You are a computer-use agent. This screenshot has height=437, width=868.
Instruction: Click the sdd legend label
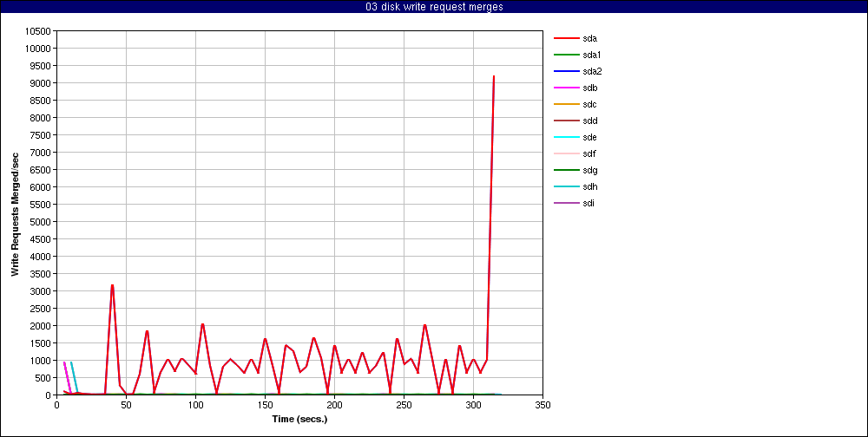pos(589,121)
